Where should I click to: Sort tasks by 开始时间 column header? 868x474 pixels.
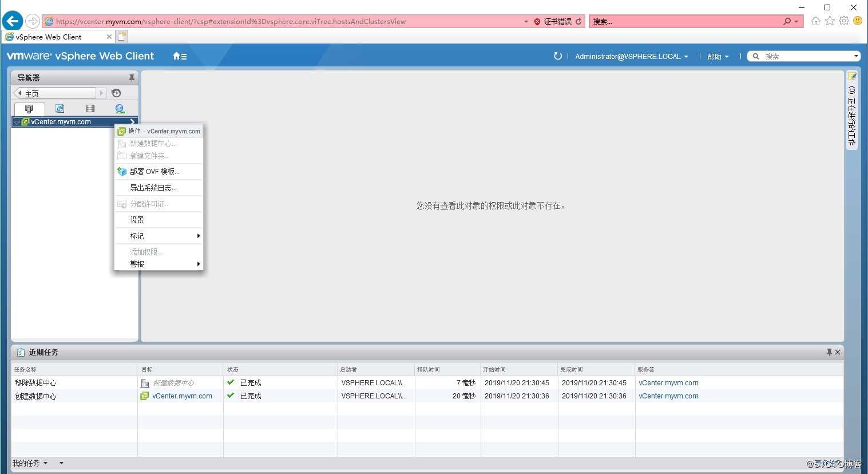pyautogui.click(x=519, y=370)
